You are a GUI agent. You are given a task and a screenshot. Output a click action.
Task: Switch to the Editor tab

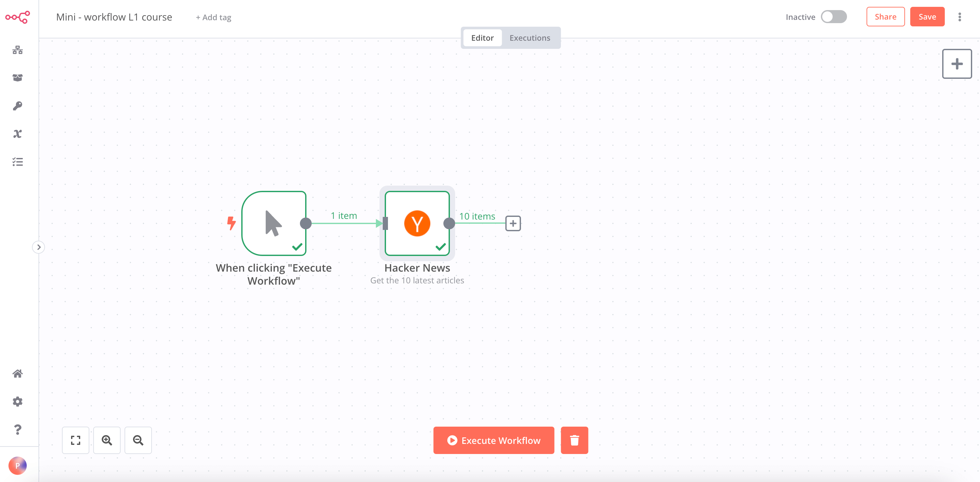point(482,38)
